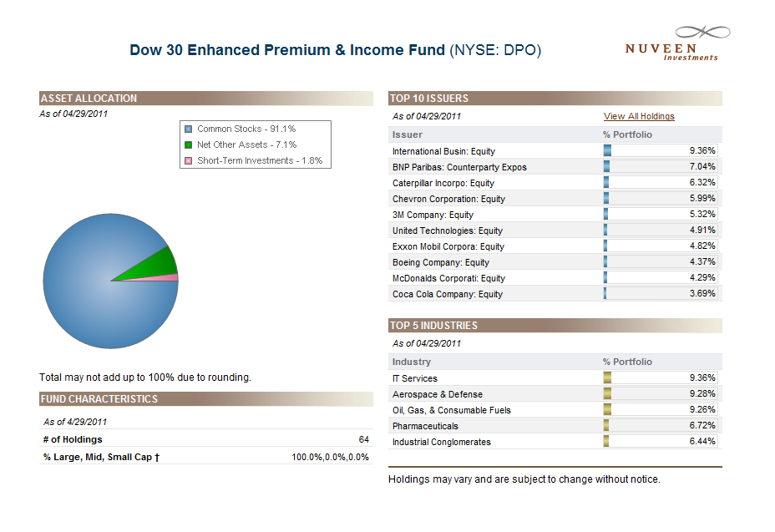Click the 100.0%,0.0%,0.0% cap value
Screen dimensions: 775x532
pyautogui.click(x=330, y=457)
